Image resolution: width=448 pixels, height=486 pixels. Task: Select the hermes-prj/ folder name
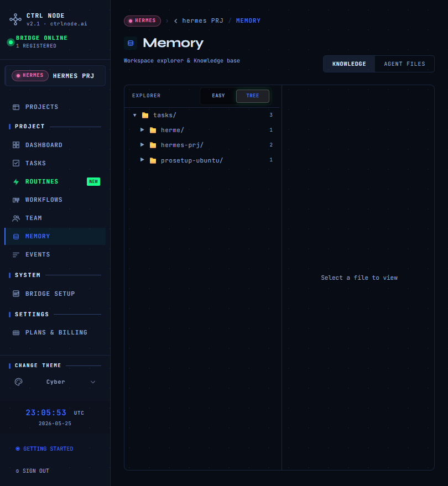(x=182, y=145)
